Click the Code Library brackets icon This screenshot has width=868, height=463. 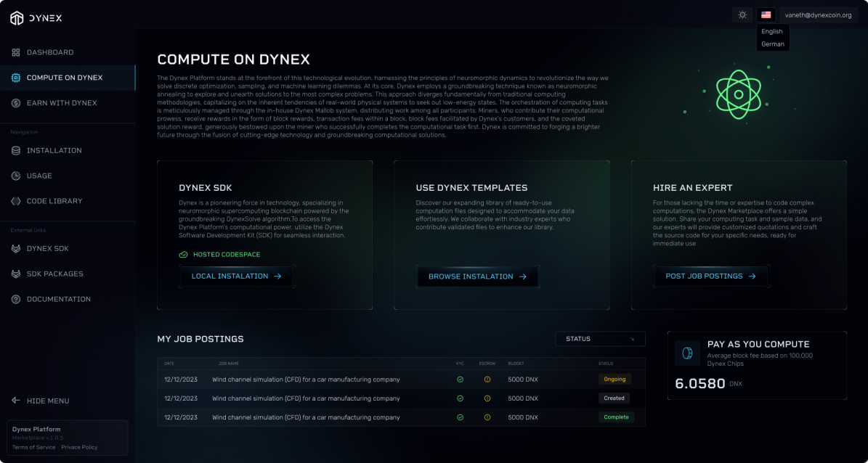tap(16, 201)
